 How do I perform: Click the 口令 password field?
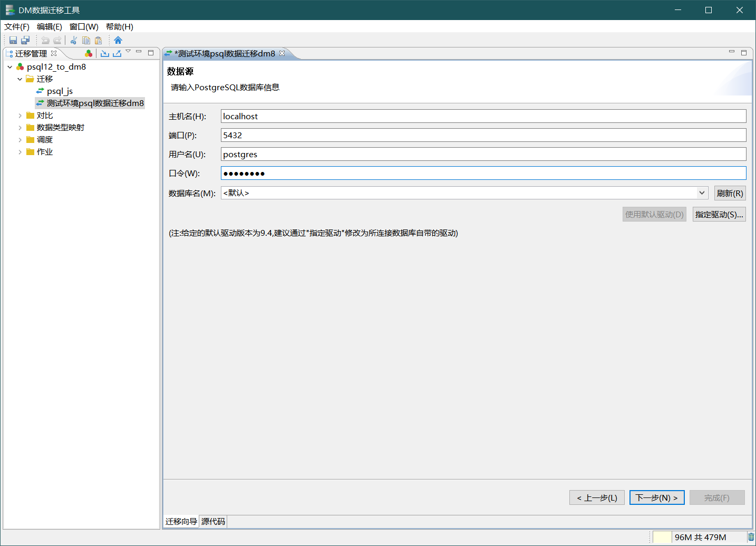tap(483, 173)
